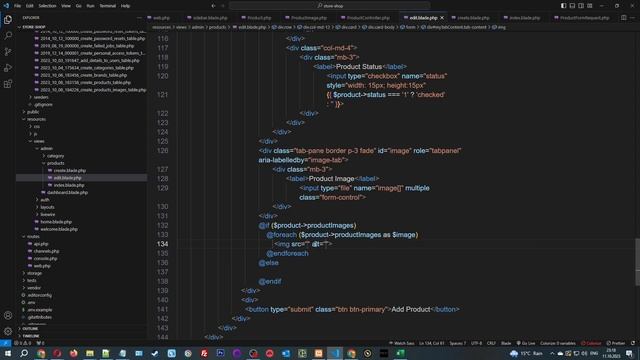640x360 pixels.
Task: Click the Prettier status bar item
Action: coord(616,343)
